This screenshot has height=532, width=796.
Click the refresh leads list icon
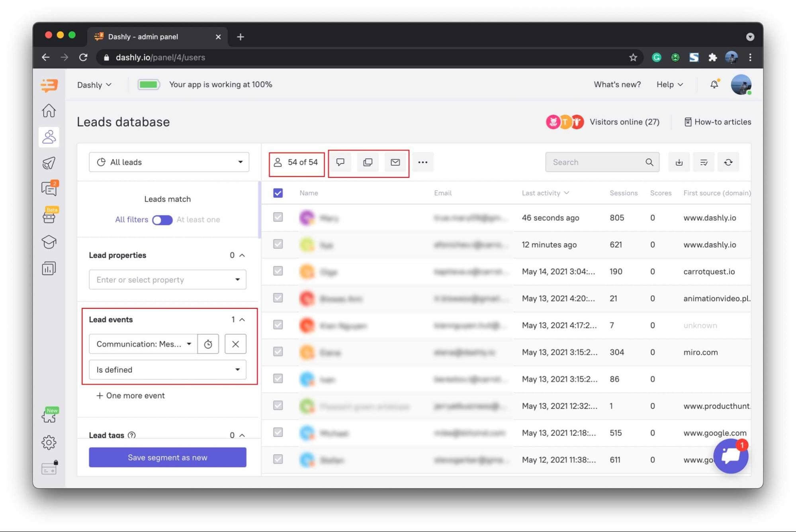click(728, 162)
